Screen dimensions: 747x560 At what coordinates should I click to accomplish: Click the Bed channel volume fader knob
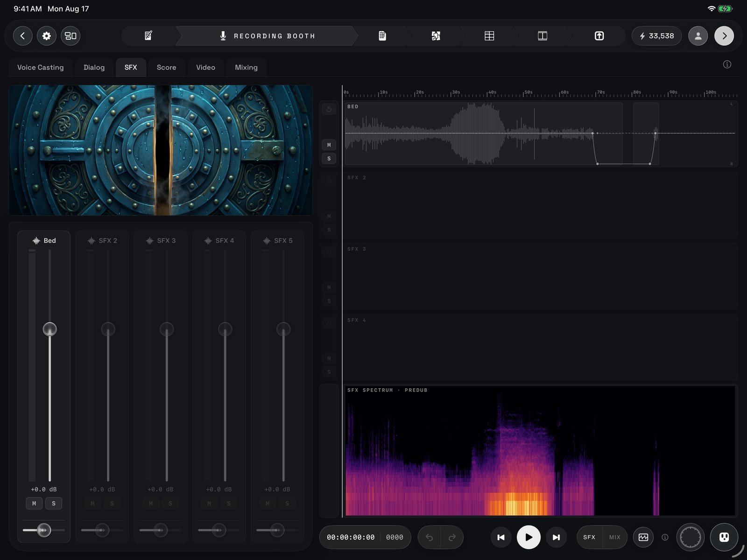tap(49, 329)
